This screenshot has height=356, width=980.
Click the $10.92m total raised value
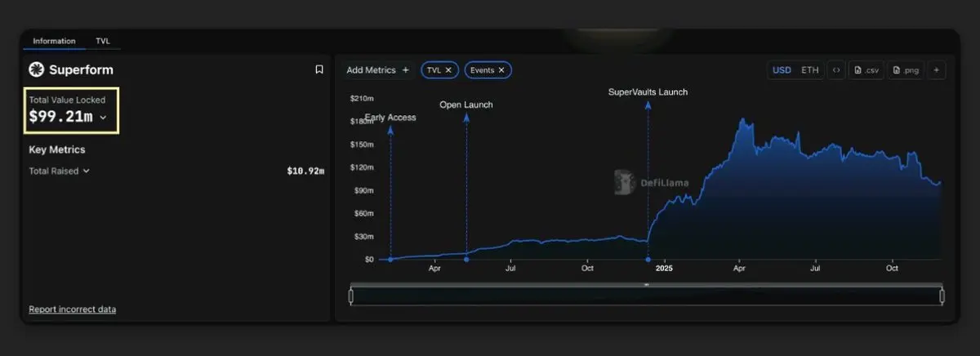tap(305, 171)
